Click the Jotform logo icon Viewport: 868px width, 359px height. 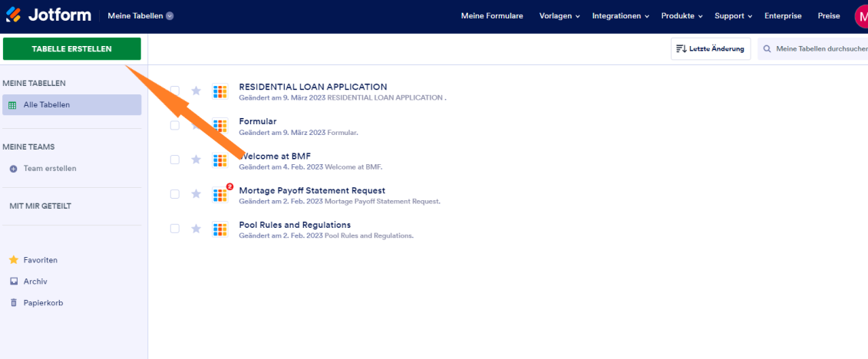[x=13, y=15]
